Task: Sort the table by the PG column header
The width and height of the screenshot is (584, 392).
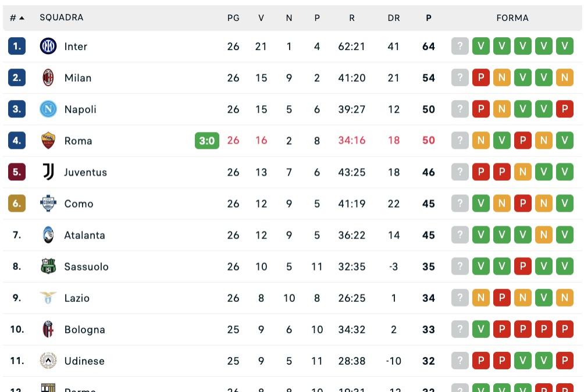Action: pos(233,17)
